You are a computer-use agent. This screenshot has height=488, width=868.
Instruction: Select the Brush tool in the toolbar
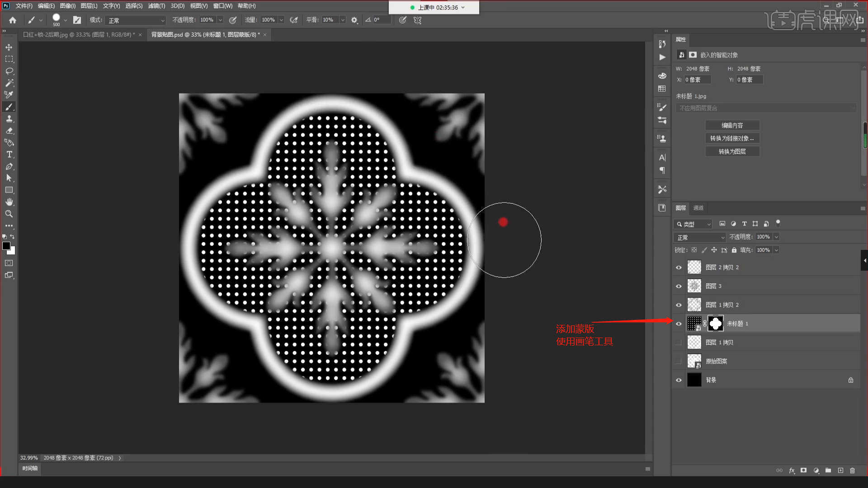tap(9, 107)
